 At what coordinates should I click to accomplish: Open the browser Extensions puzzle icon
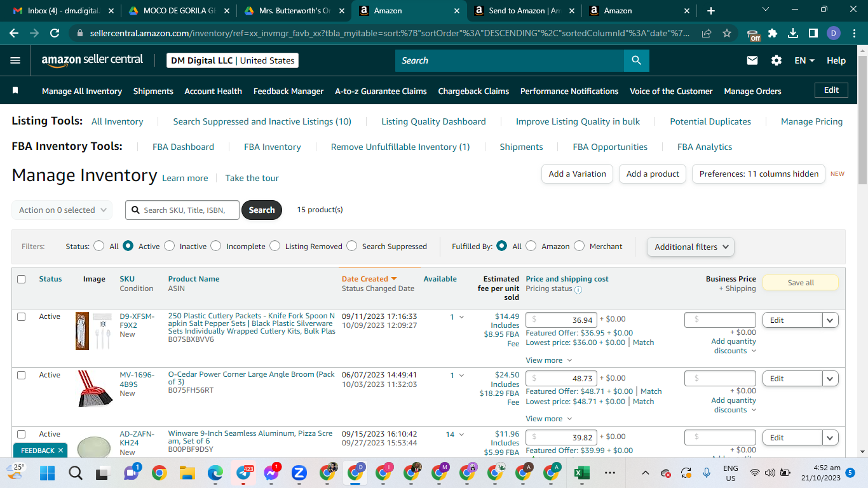tap(773, 33)
